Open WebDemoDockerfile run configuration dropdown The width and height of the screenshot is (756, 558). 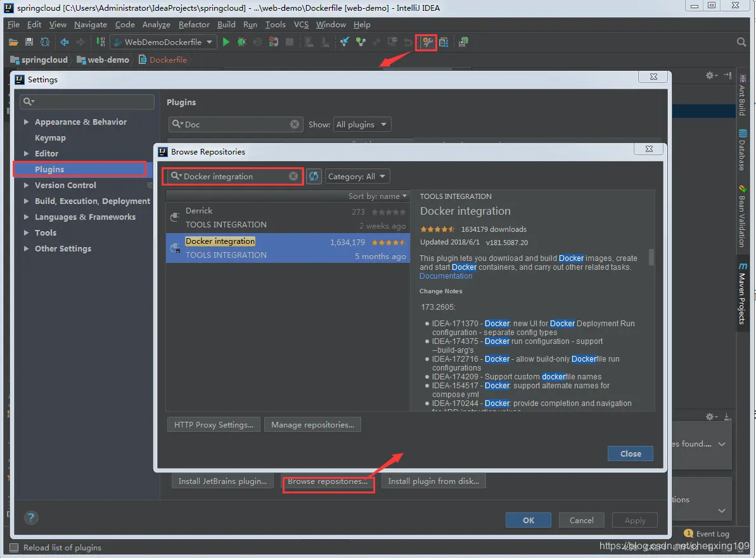162,42
